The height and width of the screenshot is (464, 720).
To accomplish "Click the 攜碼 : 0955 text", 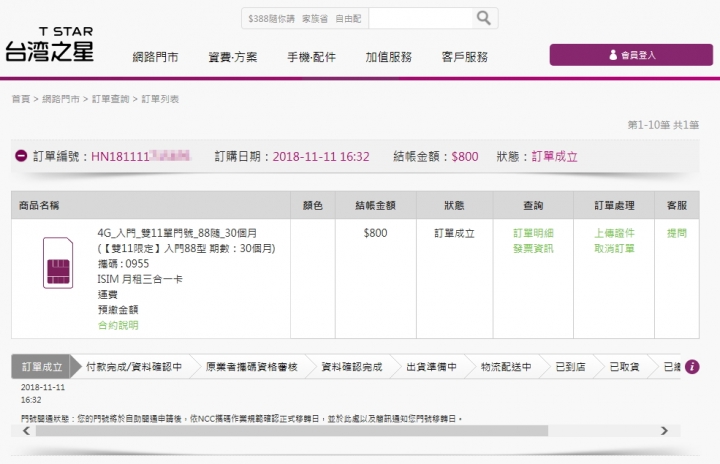I will [x=124, y=264].
